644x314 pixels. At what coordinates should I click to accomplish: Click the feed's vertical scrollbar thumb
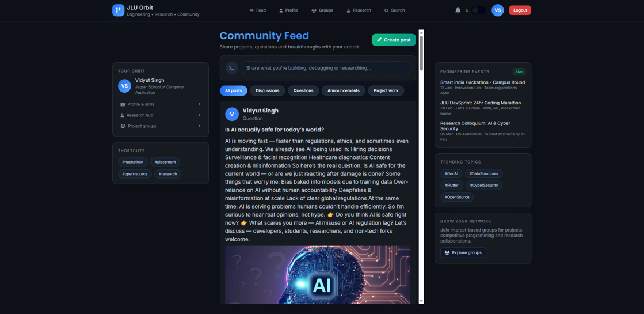421,53
